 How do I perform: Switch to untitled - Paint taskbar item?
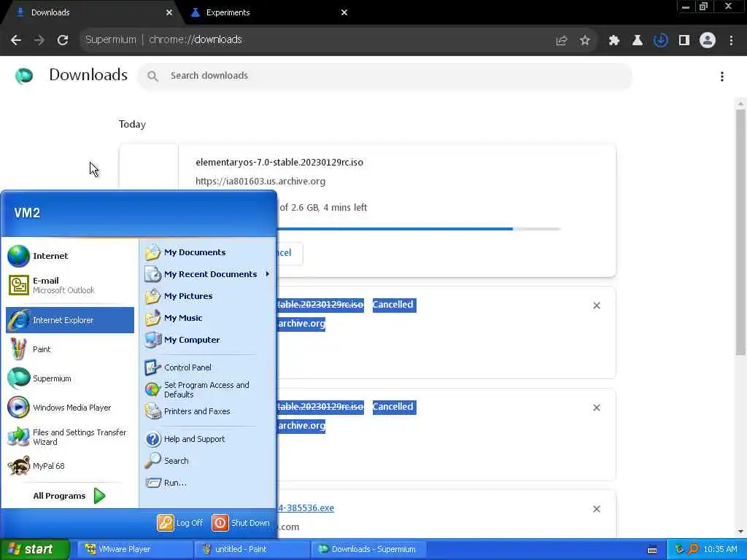click(252, 549)
